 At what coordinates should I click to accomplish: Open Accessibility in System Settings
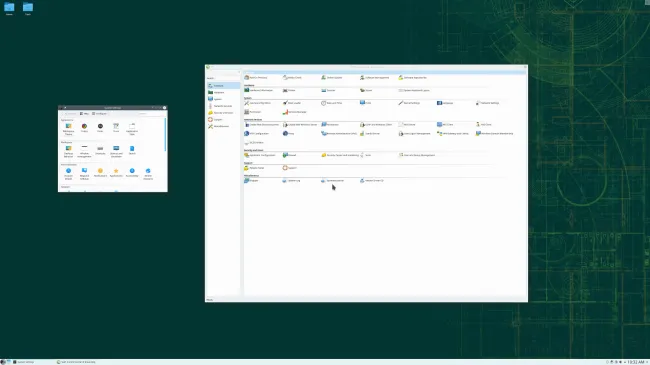(132, 173)
